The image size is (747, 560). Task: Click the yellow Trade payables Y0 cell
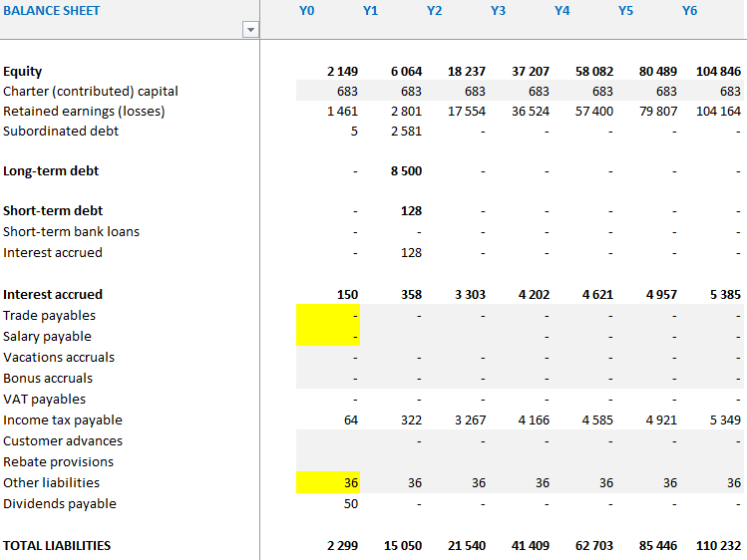tap(328, 316)
